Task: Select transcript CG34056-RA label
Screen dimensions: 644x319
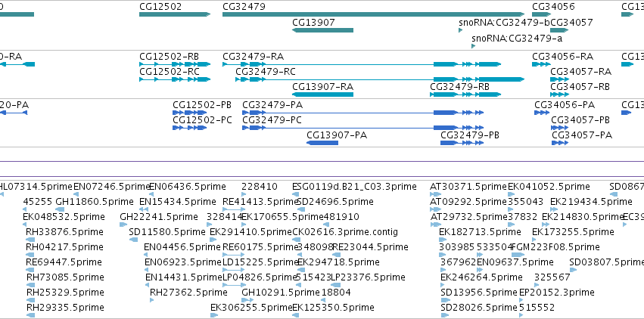Action: pyautogui.click(x=563, y=56)
